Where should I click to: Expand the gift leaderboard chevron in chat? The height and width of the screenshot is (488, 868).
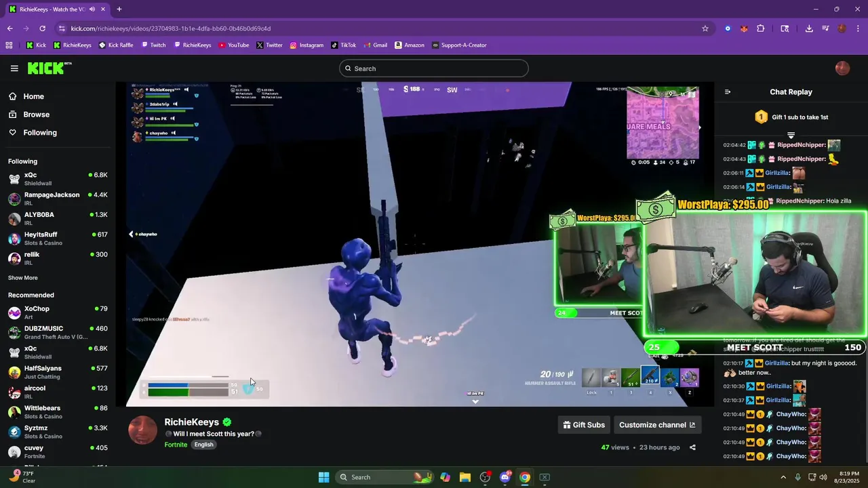click(791, 136)
